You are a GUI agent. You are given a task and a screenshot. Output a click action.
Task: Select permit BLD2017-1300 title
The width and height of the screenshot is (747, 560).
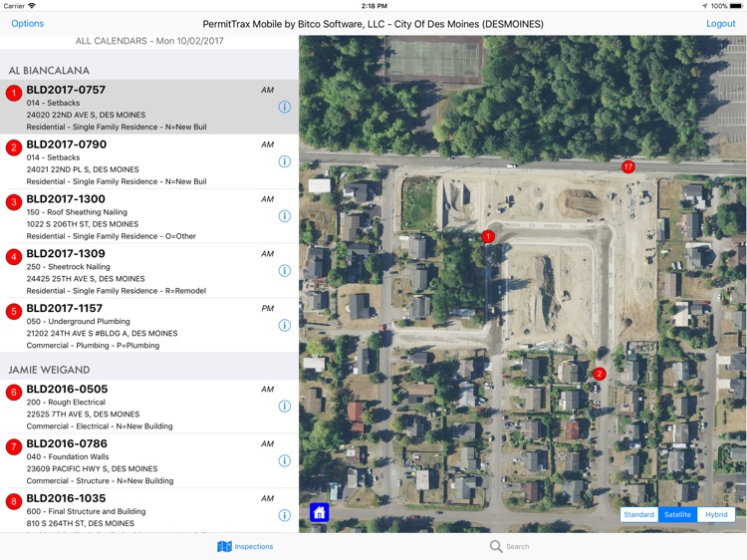(x=66, y=198)
